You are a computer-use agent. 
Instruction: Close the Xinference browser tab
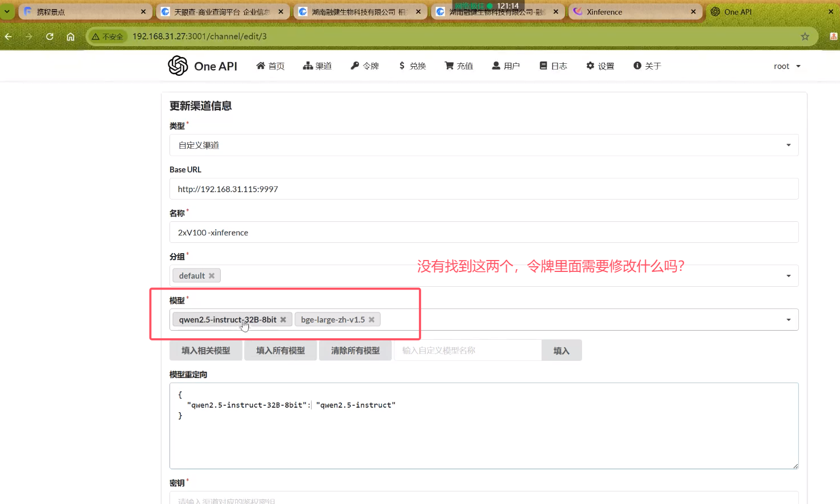(693, 11)
